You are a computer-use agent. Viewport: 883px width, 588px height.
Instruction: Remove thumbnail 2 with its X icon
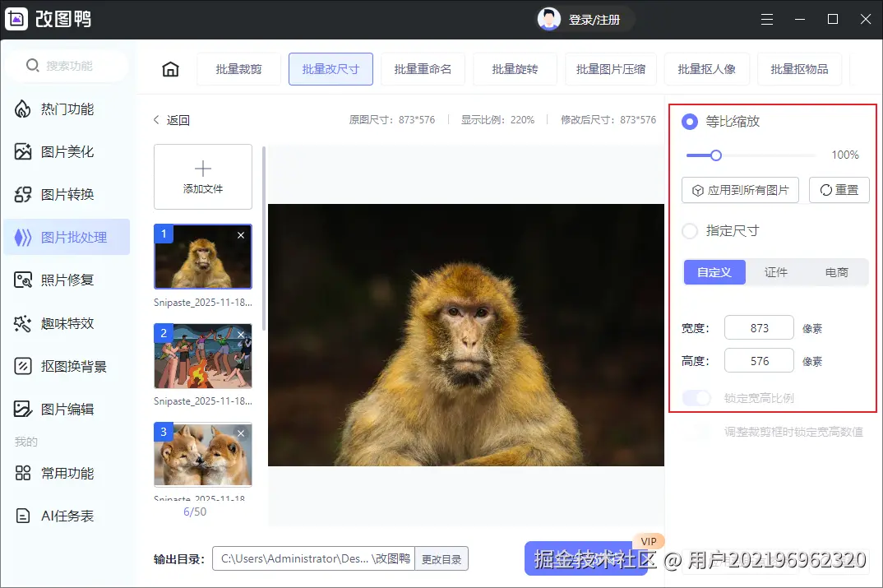click(240, 335)
